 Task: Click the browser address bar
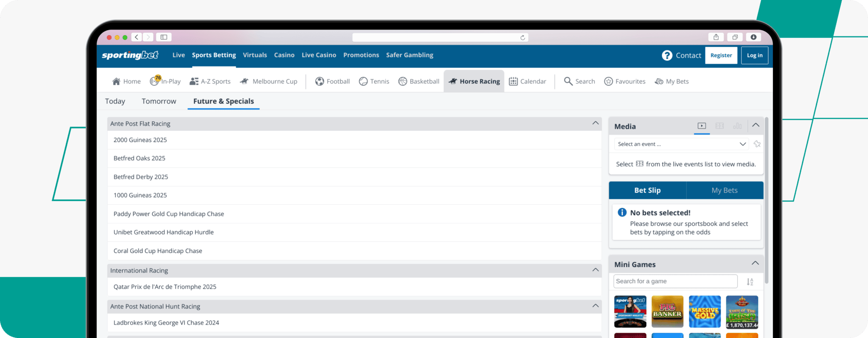point(440,37)
